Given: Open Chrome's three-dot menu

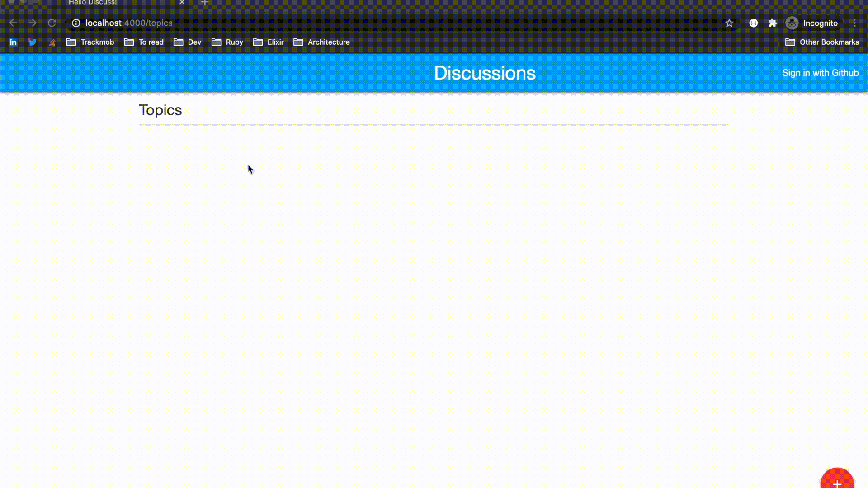Looking at the screenshot, I should pos(854,23).
